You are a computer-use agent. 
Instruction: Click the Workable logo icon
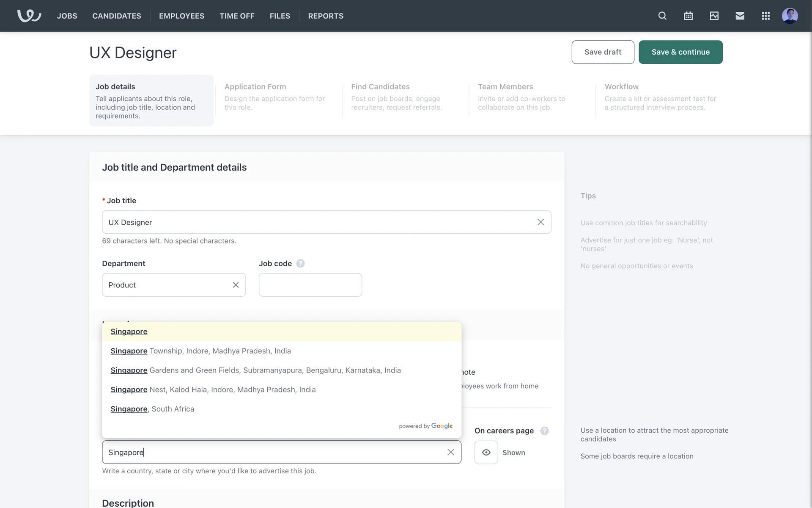coord(29,16)
